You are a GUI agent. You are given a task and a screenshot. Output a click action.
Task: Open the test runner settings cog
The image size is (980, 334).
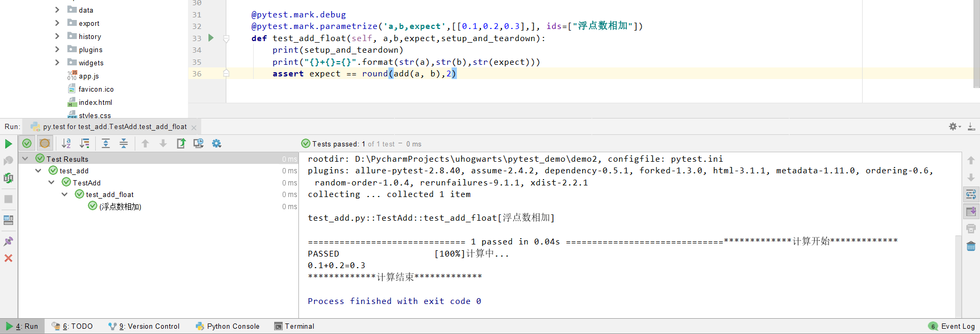click(x=216, y=143)
